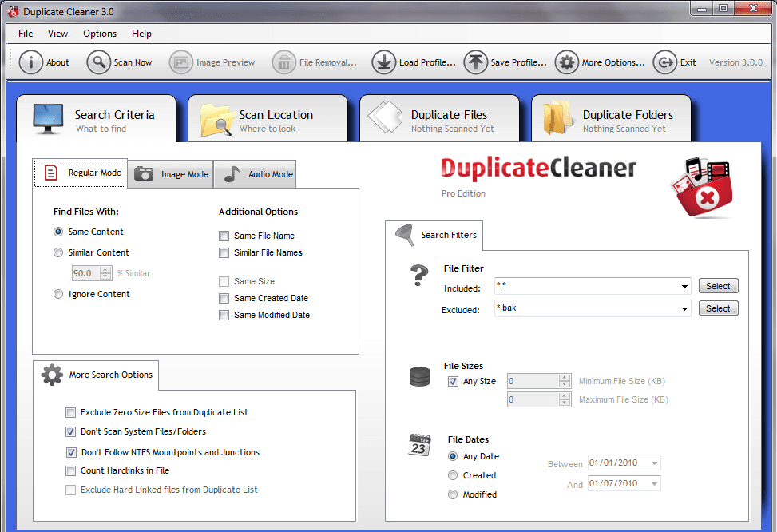Click the Search Filters funnel icon
Viewport: 777px width, 532px height.
(405, 235)
